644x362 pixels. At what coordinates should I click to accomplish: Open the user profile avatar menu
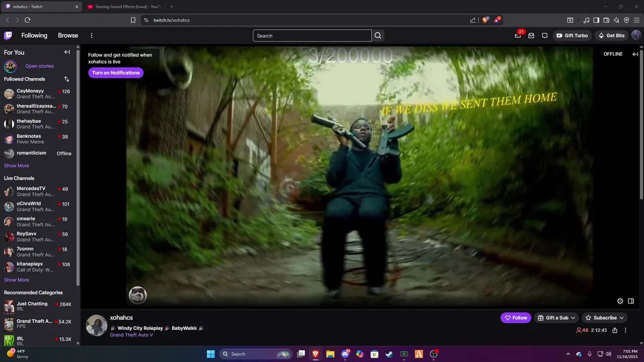(x=636, y=36)
